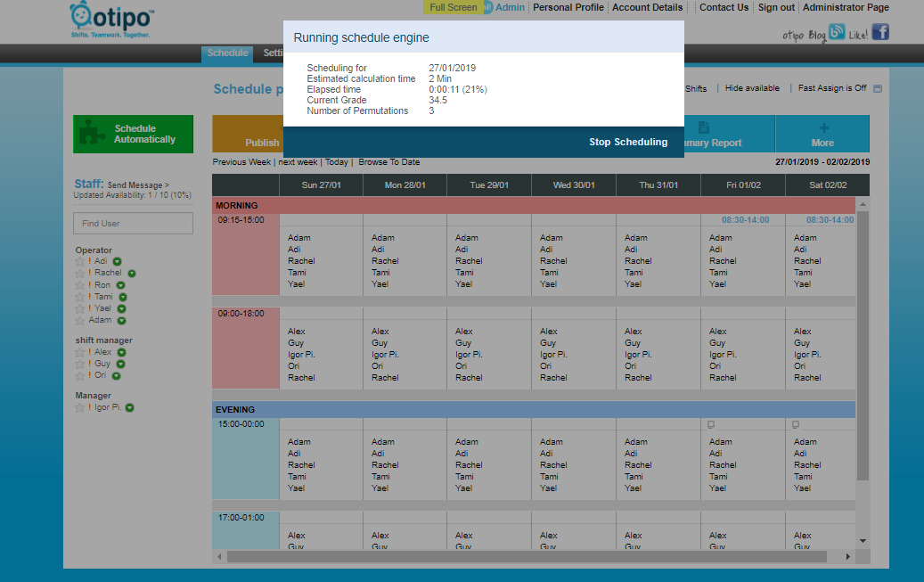Toggle Fast Assign on
The image size is (924, 582).
(x=831, y=88)
